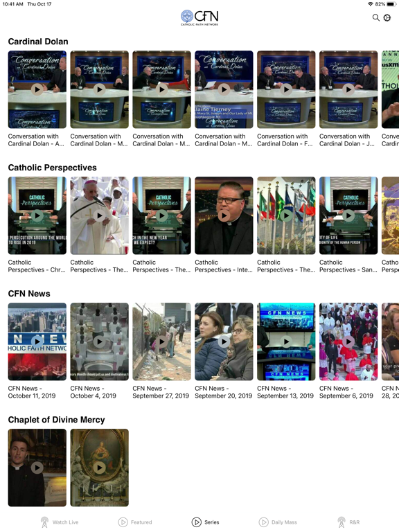Play CFN News September 13, 2019
399x532 pixels.
tap(286, 342)
